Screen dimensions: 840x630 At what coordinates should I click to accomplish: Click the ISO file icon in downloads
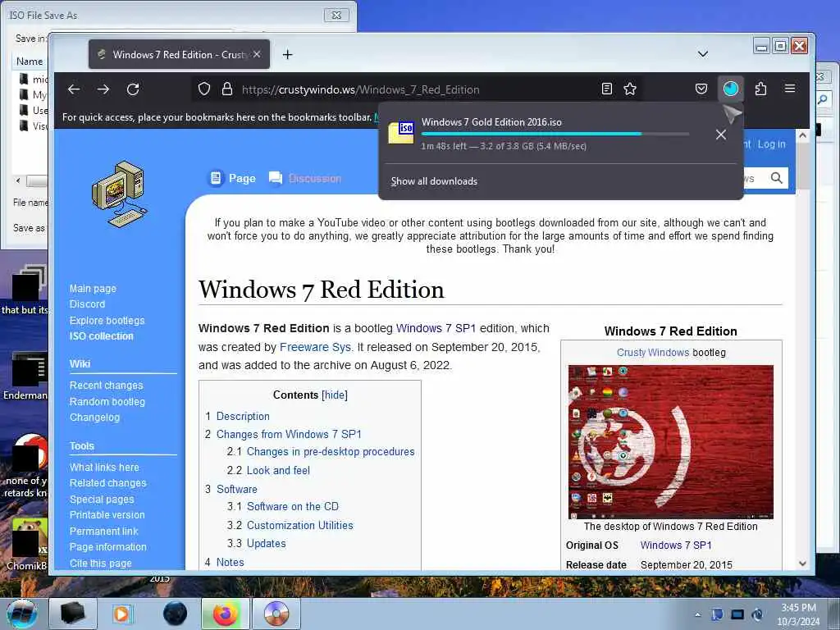(401, 133)
